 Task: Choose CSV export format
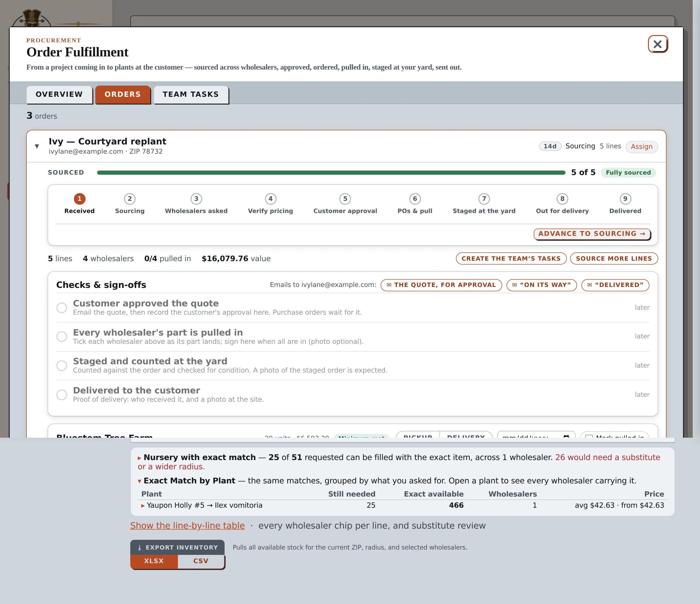click(201, 561)
